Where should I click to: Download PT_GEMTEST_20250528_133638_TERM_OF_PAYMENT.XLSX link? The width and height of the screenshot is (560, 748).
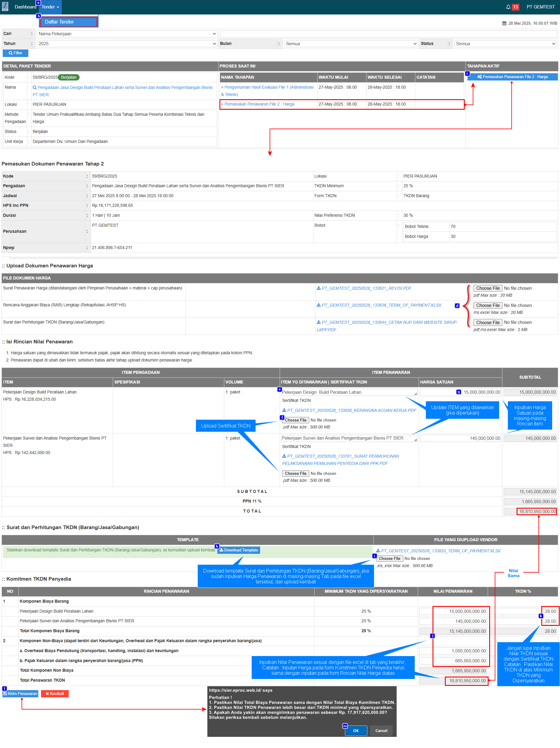pos(382,305)
